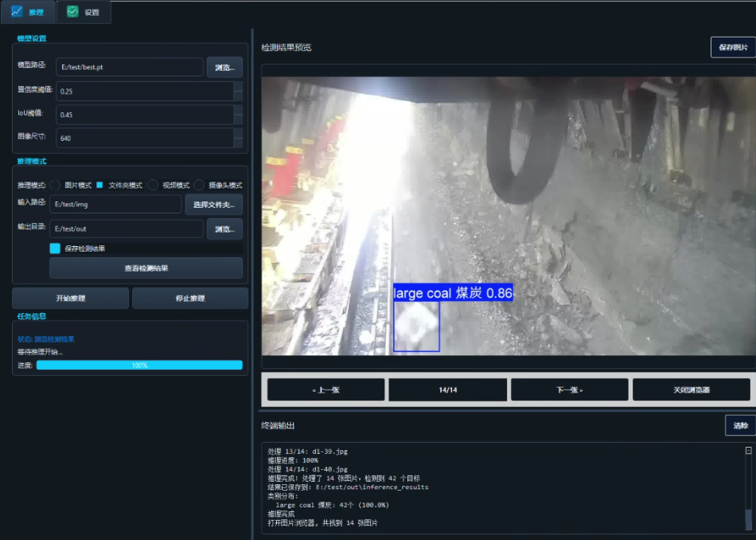Click the 终端输出 heading
Screen dimensions: 756x540
tap(278, 425)
